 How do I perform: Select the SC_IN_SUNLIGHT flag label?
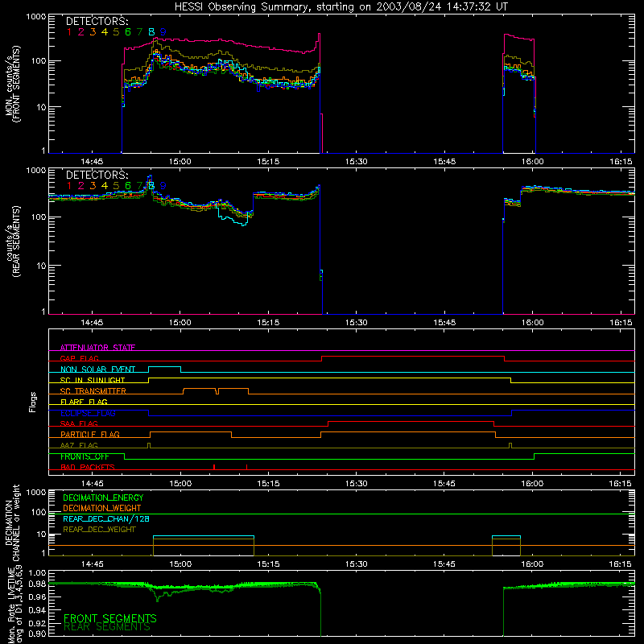pos(93,380)
